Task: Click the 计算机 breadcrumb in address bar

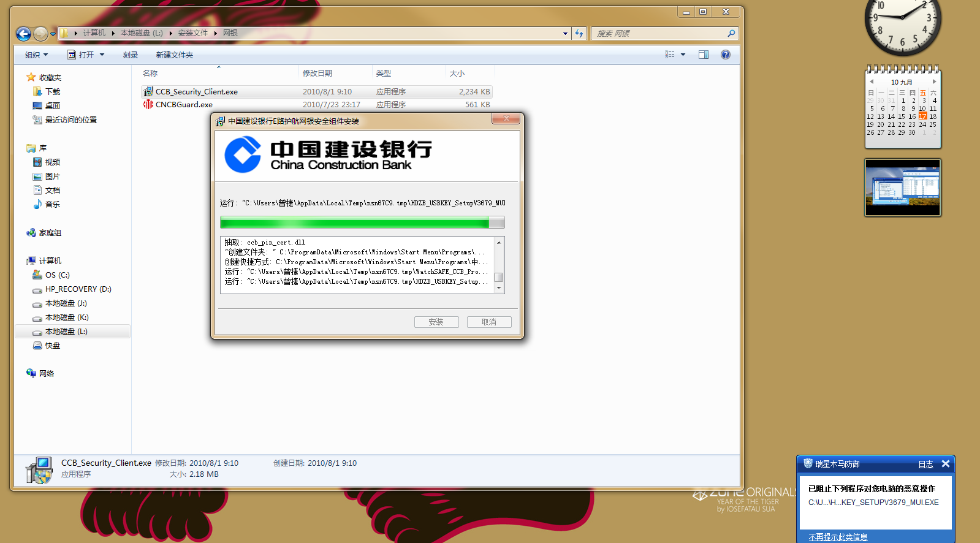Action: 94,33
